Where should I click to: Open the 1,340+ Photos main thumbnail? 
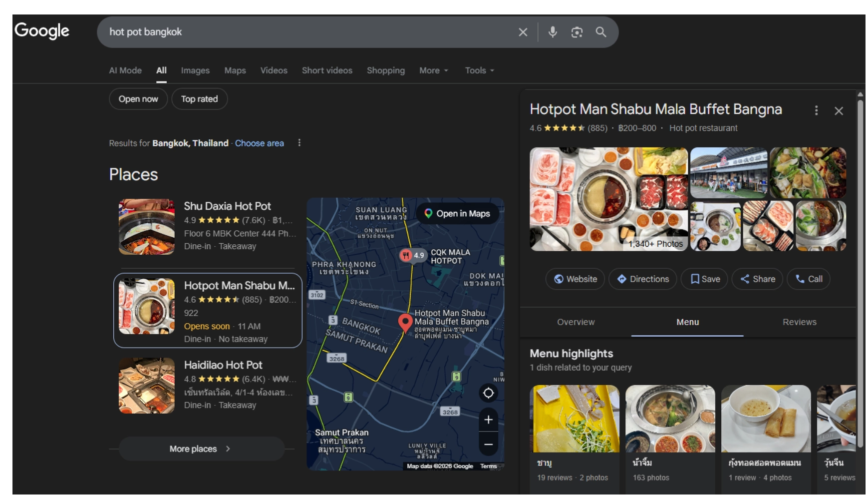point(608,199)
